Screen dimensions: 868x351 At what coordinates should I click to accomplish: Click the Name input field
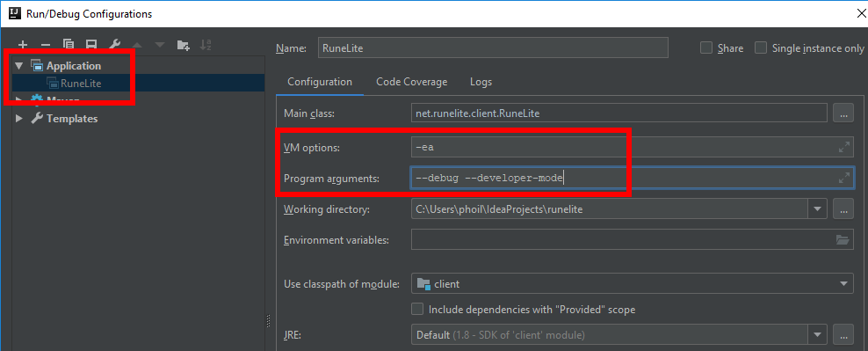[x=493, y=48]
